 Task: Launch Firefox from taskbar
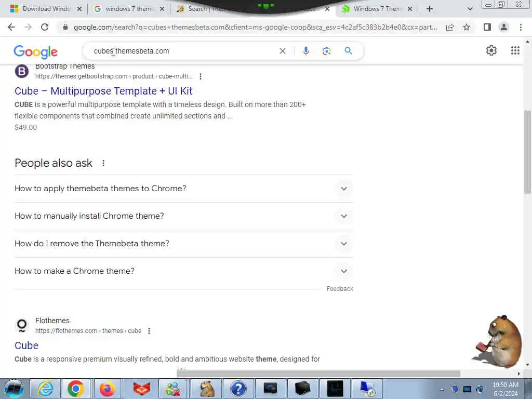tap(107, 389)
